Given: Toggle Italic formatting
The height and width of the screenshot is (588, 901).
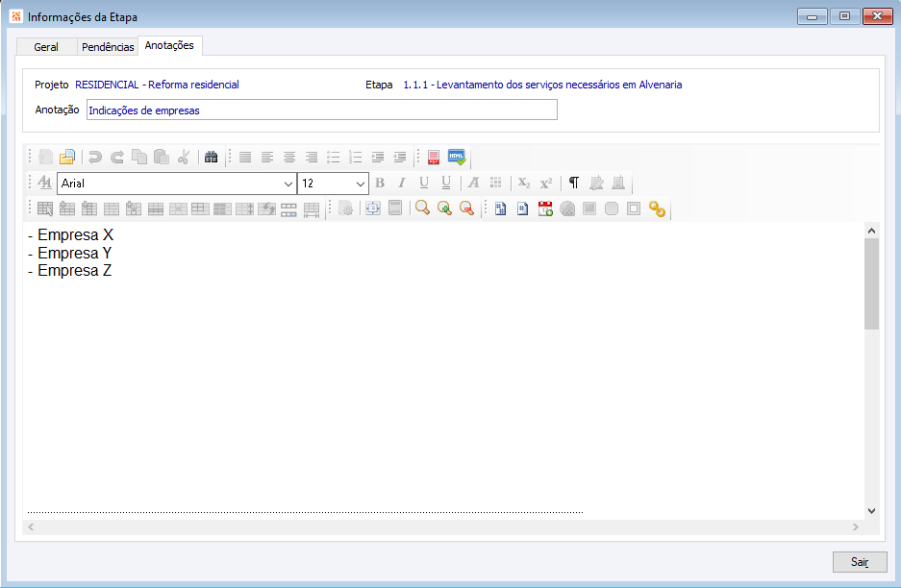Looking at the screenshot, I should click(402, 184).
